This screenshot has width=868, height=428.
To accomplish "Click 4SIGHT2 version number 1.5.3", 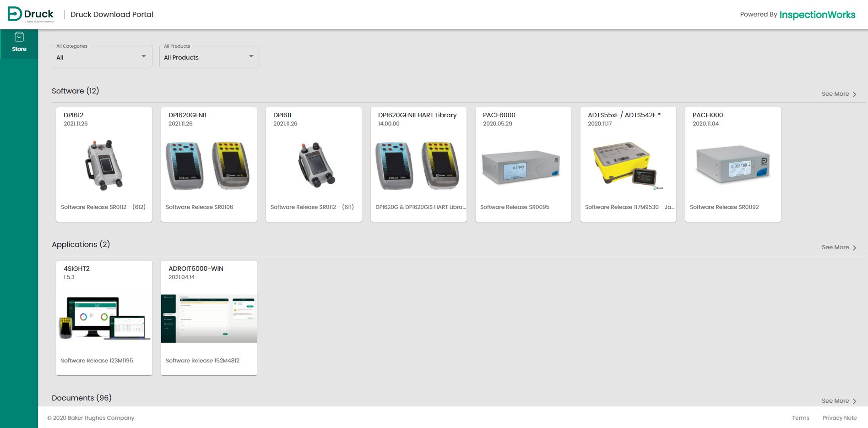I will click(69, 277).
